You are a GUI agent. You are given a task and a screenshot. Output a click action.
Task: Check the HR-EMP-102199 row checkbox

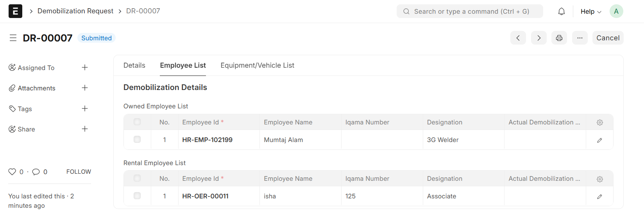137,140
